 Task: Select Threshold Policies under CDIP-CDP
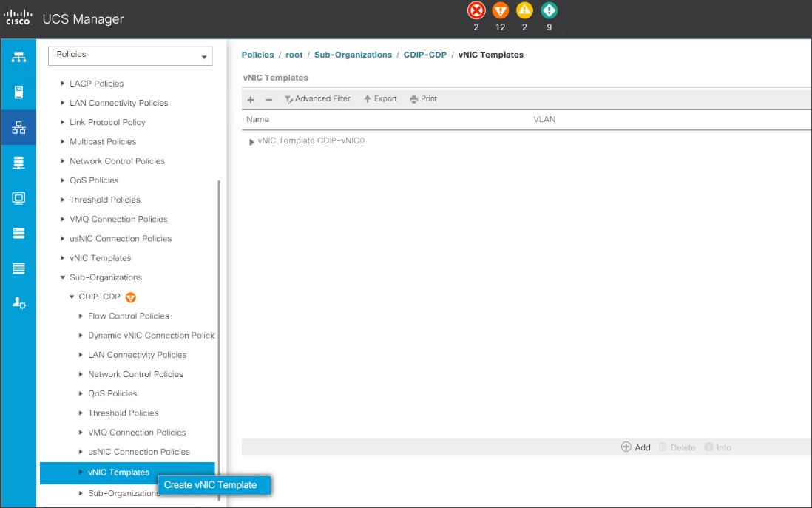click(x=124, y=413)
